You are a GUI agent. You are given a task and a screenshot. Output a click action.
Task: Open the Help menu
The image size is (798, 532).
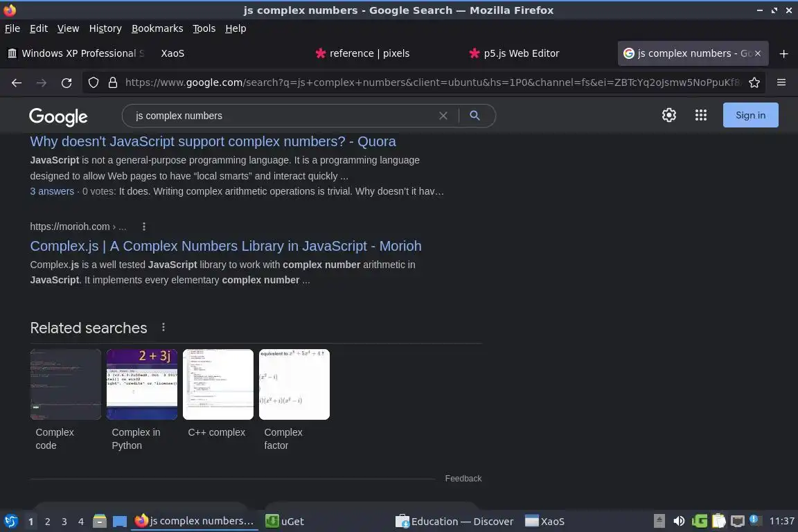[236, 28]
